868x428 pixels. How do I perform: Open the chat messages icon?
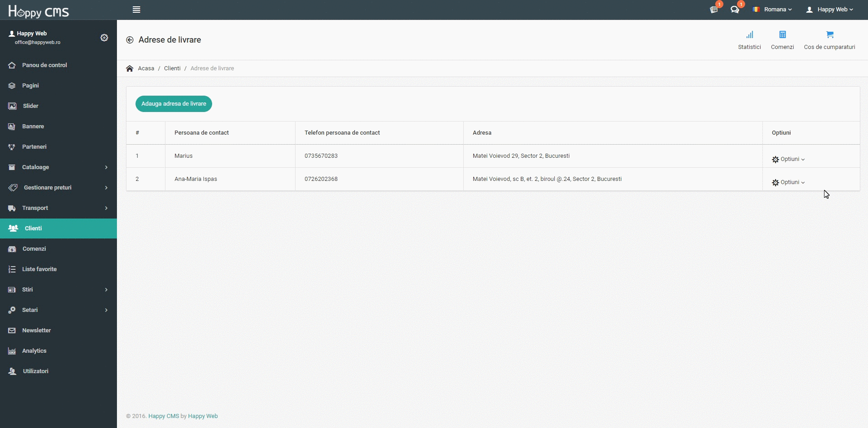(x=735, y=10)
